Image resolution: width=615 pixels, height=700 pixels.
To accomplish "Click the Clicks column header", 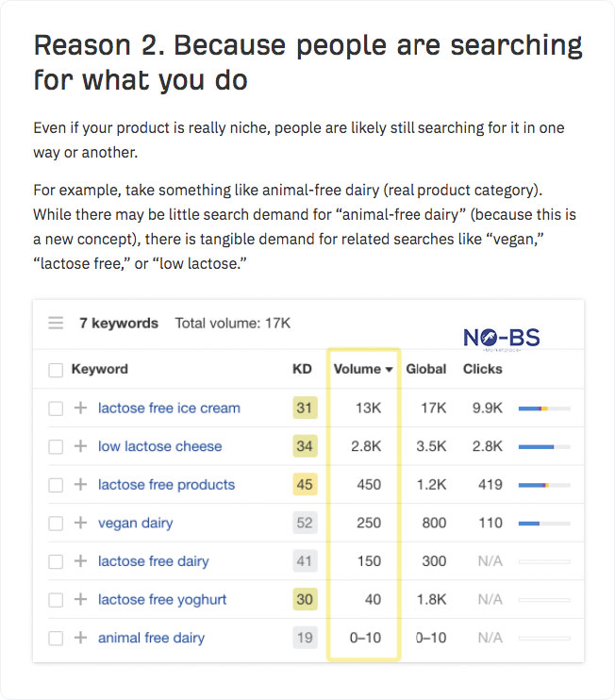I will tap(483, 369).
